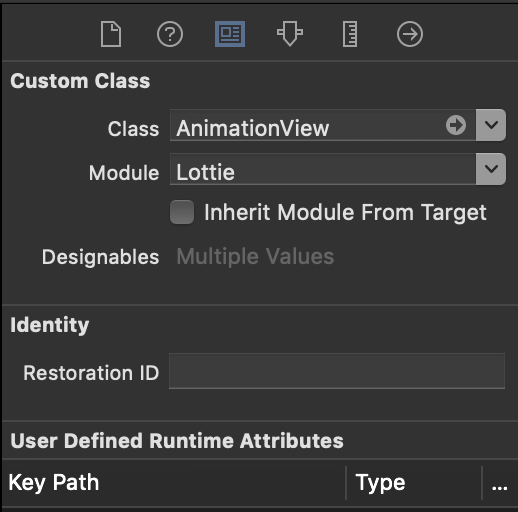Image resolution: width=518 pixels, height=512 pixels.
Task: Open the Size inspector ruler icon
Action: click(350, 34)
